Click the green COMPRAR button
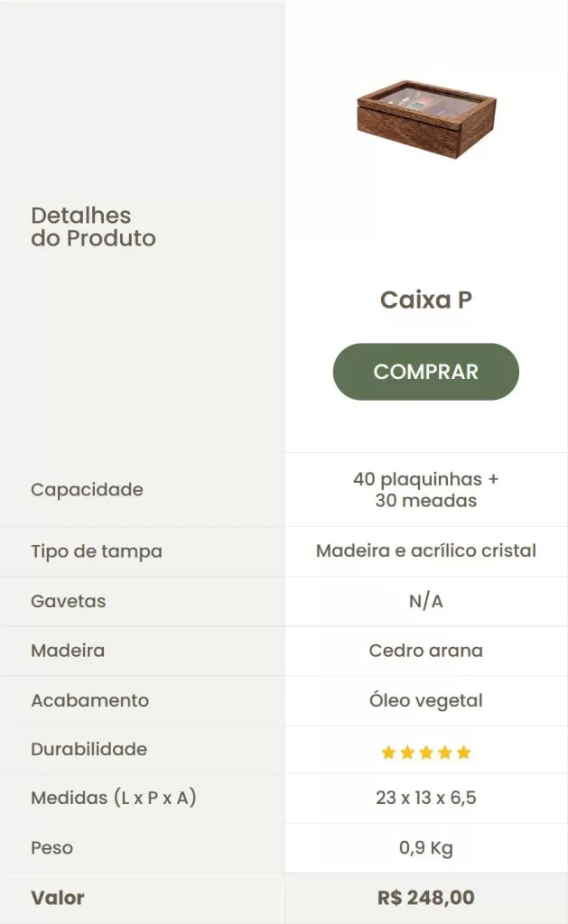 coord(425,372)
